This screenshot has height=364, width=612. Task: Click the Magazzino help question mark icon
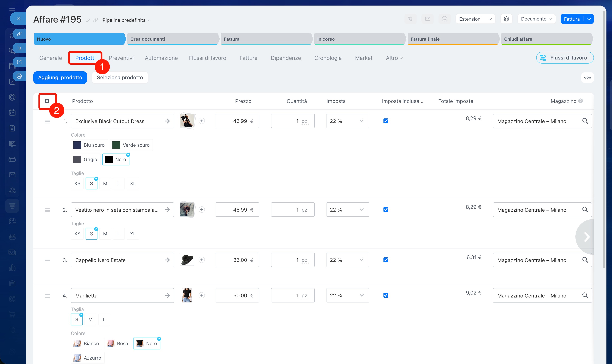[581, 101]
